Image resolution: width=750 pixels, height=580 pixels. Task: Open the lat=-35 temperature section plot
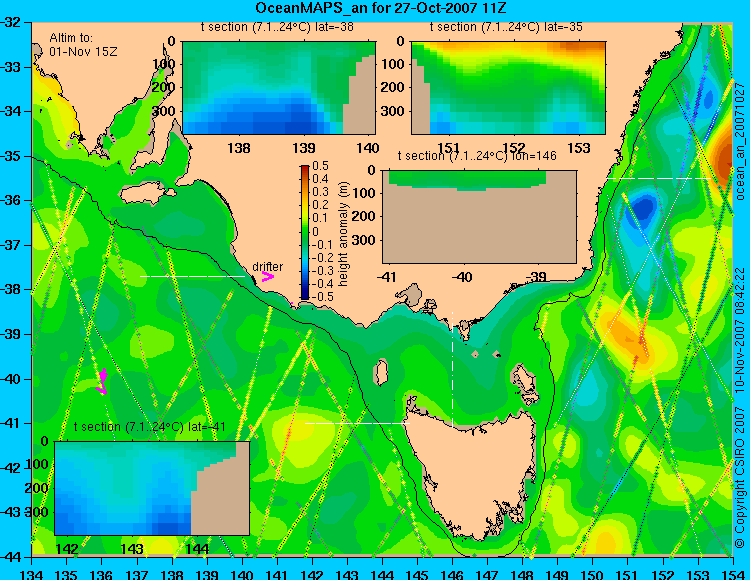pyautogui.click(x=508, y=88)
